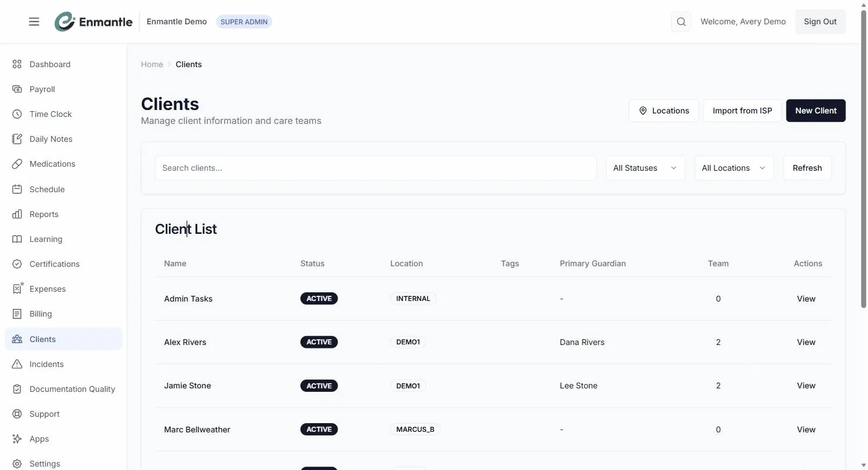Click the Status column header

pos(312,263)
